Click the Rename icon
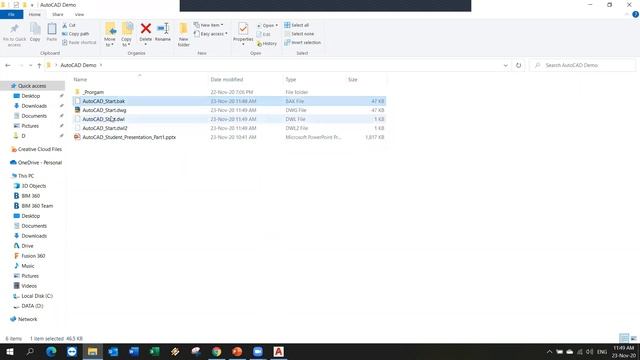The width and height of the screenshot is (640, 360). coord(163,29)
